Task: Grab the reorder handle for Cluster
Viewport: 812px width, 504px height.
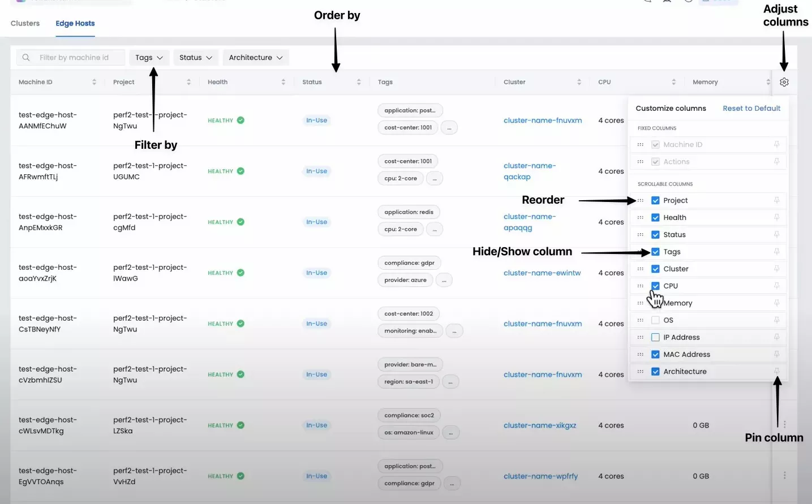Action: pyautogui.click(x=640, y=269)
